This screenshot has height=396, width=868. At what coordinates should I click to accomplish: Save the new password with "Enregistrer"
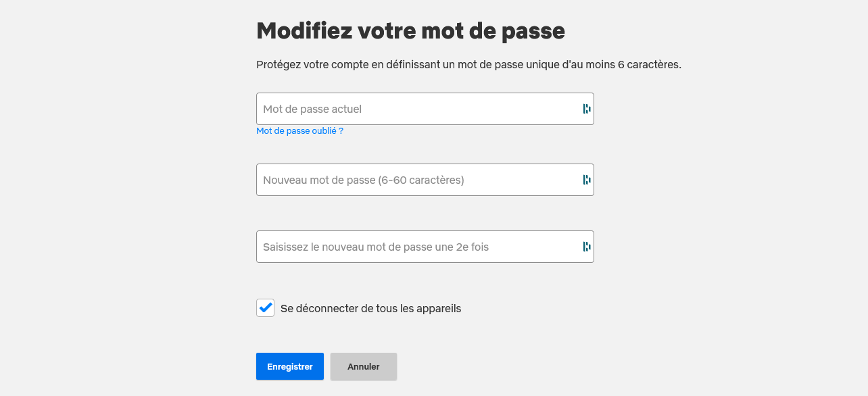[289, 366]
